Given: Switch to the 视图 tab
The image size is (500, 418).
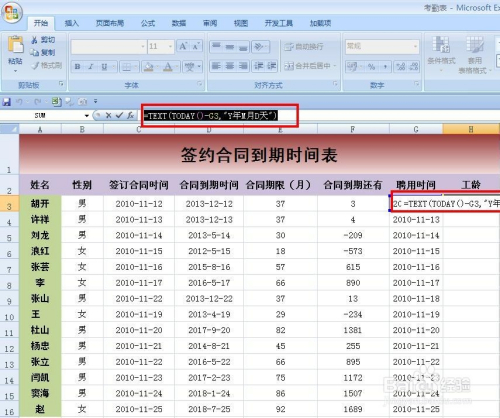Looking at the screenshot, I should pos(241,23).
